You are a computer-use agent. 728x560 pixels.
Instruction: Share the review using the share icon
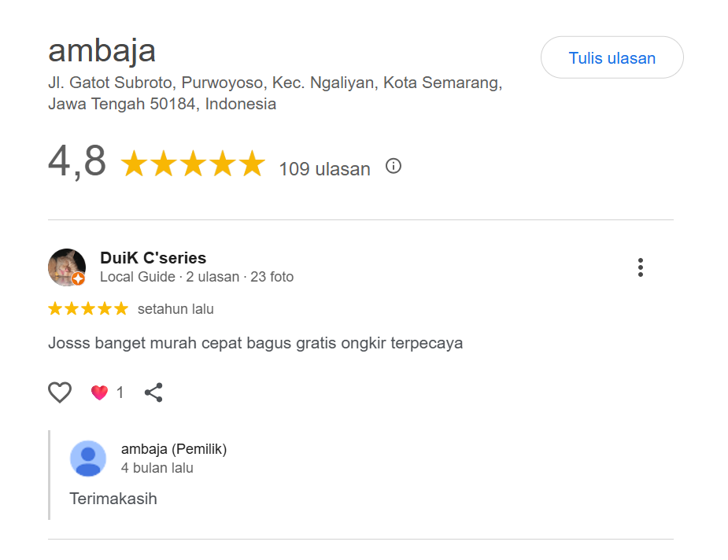tap(153, 392)
